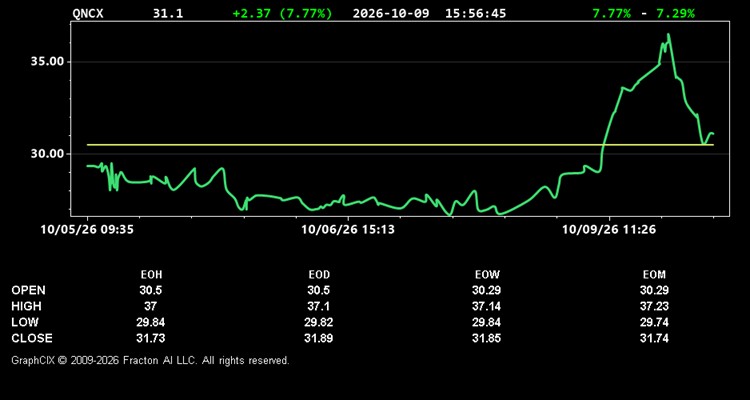Image resolution: width=750 pixels, height=400 pixels.
Task: Click the 2026-10-09 date label
Action: pos(392,13)
